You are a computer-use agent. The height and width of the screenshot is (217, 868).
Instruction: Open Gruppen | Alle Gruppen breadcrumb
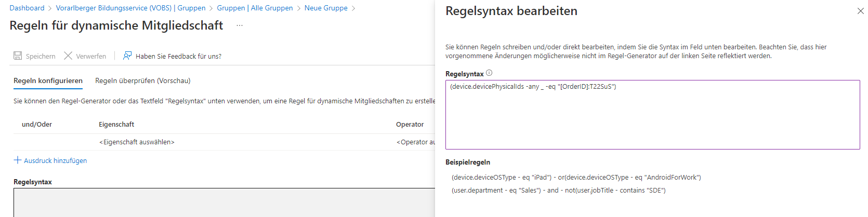pyautogui.click(x=255, y=8)
